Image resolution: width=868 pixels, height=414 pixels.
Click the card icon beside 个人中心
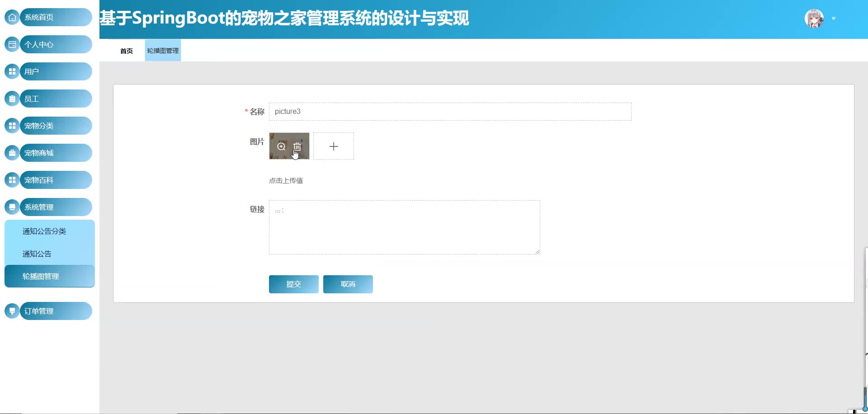tap(12, 45)
